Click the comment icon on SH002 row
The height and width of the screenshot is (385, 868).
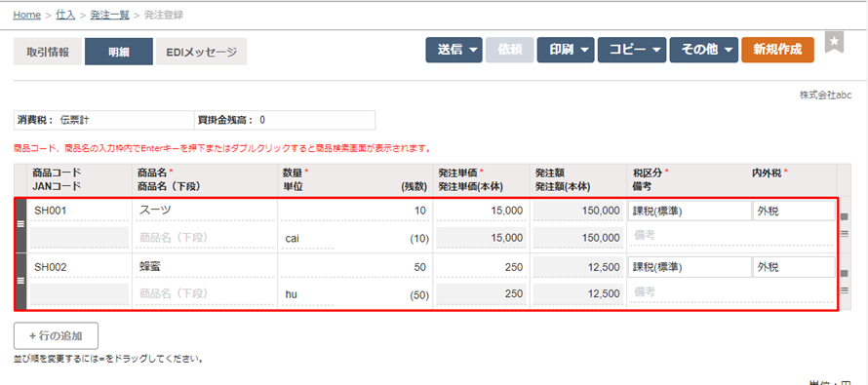[x=845, y=273]
